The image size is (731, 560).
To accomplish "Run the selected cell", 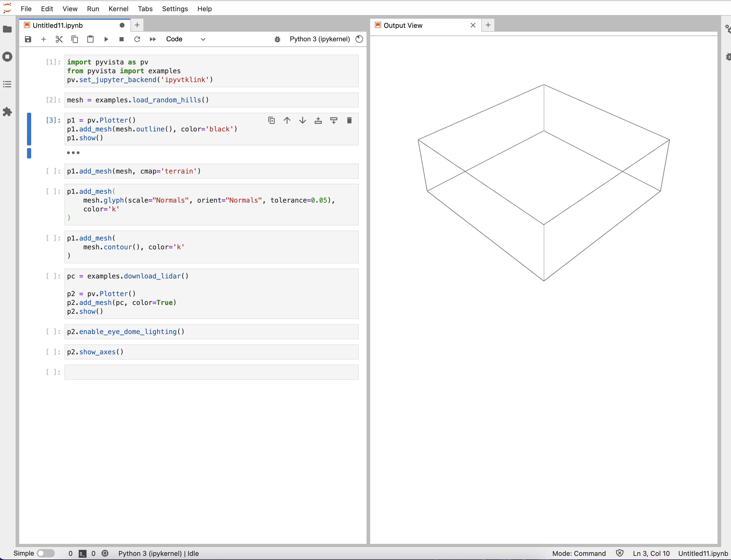I will click(106, 39).
